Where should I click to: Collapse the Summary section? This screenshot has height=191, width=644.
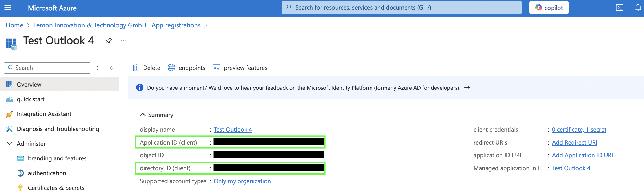click(x=156, y=115)
